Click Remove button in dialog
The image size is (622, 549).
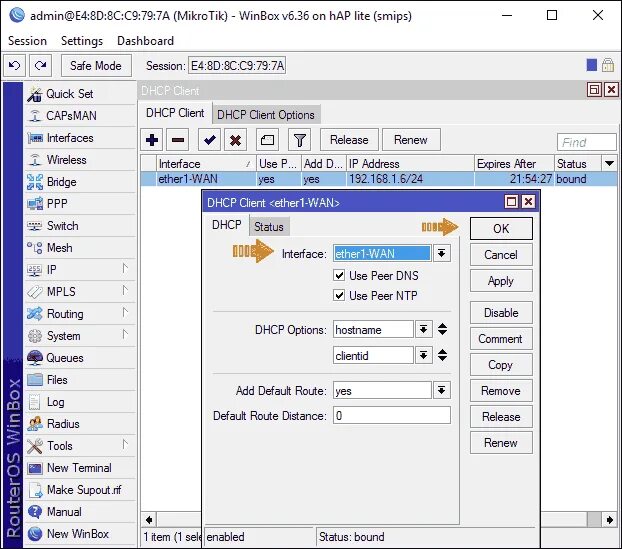click(x=501, y=391)
